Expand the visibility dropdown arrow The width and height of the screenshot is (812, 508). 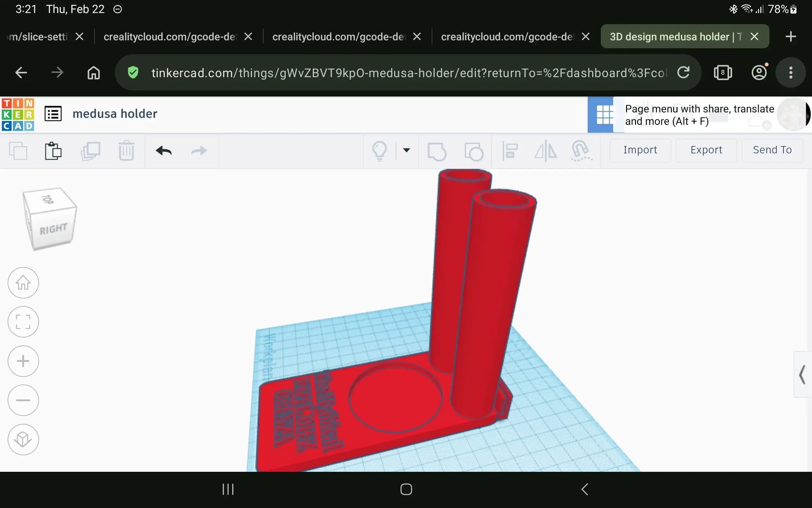[406, 150]
